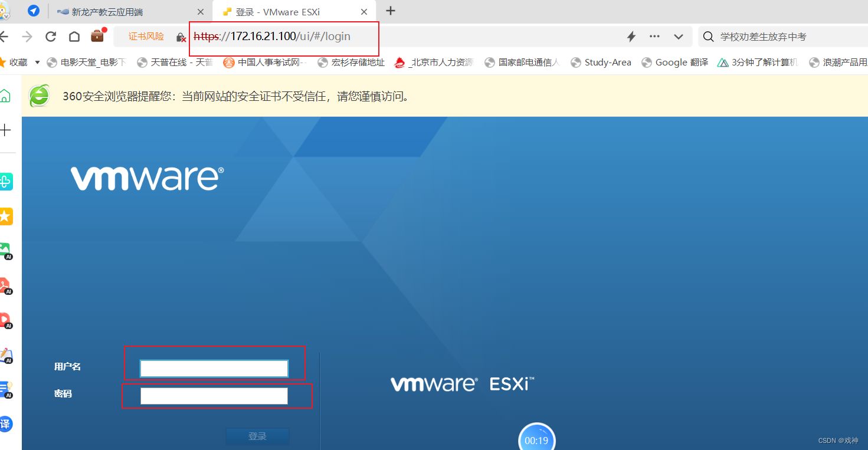This screenshot has width=868, height=450.
Task: Click the sidebar green home icon
Action: click(x=5, y=96)
